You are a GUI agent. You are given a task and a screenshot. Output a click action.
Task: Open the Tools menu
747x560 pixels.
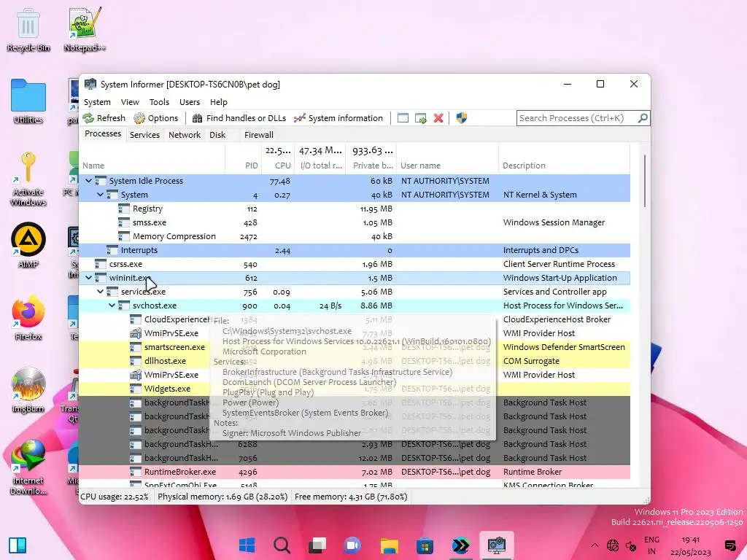(x=159, y=102)
